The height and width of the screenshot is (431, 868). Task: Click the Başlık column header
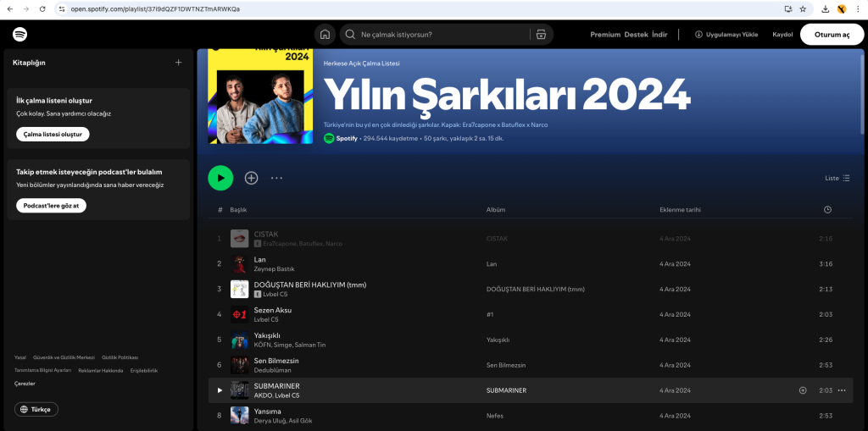coord(238,210)
